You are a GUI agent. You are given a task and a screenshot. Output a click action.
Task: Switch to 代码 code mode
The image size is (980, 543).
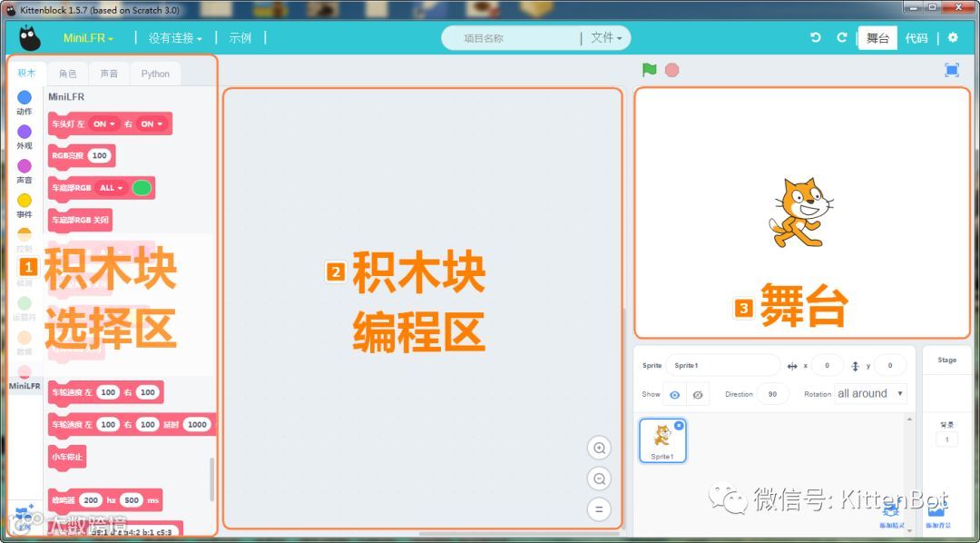coord(916,38)
